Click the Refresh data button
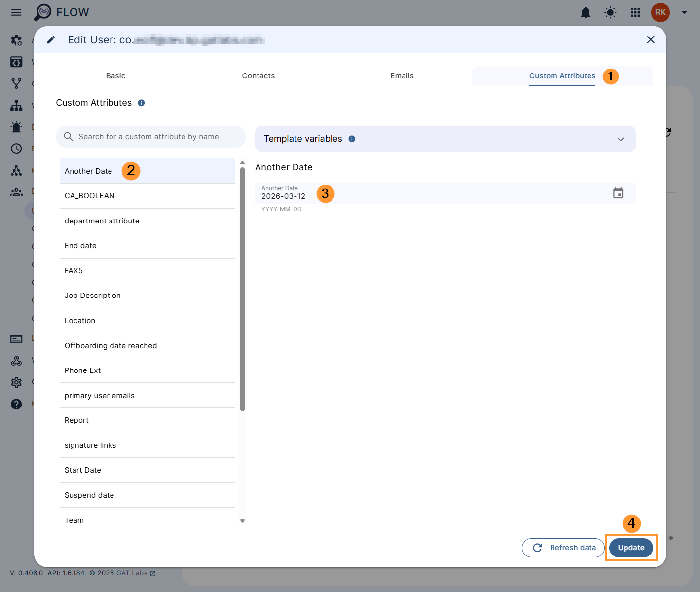This screenshot has height=592, width=700. [562, 548]
